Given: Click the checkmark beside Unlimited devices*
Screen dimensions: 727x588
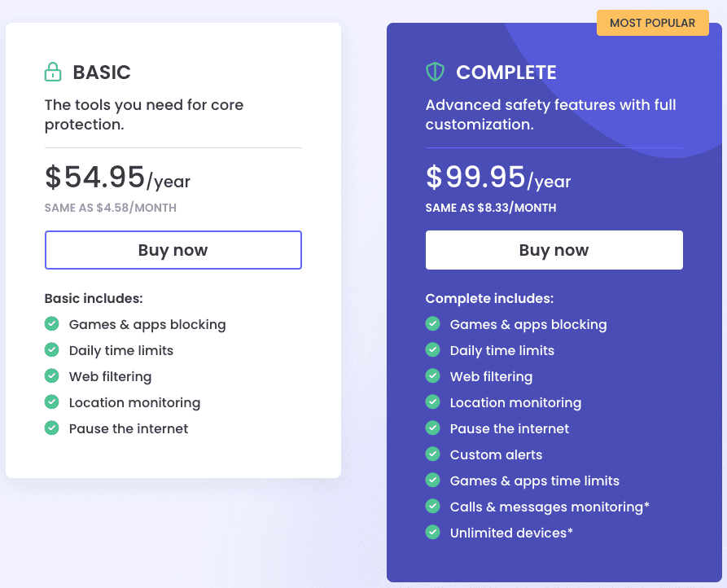Looking at the screenshot, I should 433,532.
